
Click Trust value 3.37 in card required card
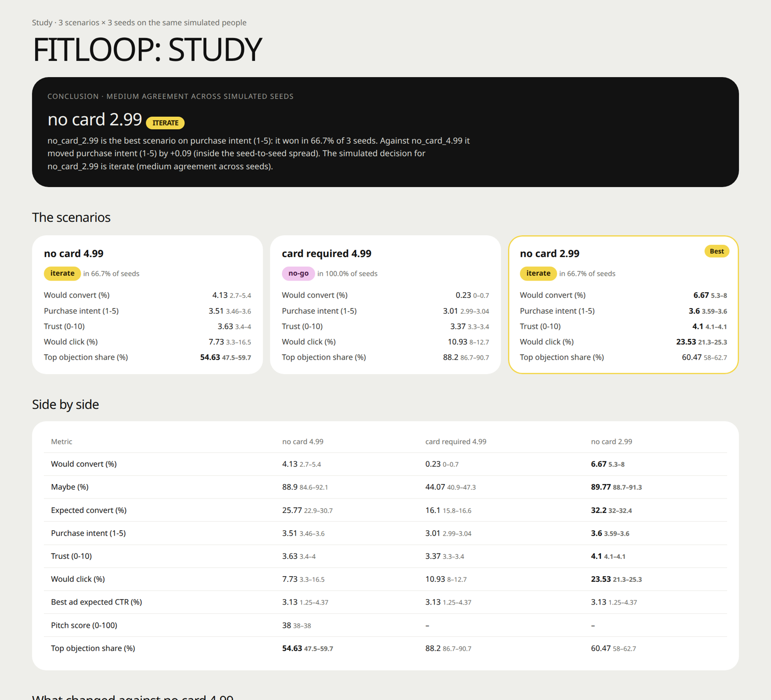(458, 326)
